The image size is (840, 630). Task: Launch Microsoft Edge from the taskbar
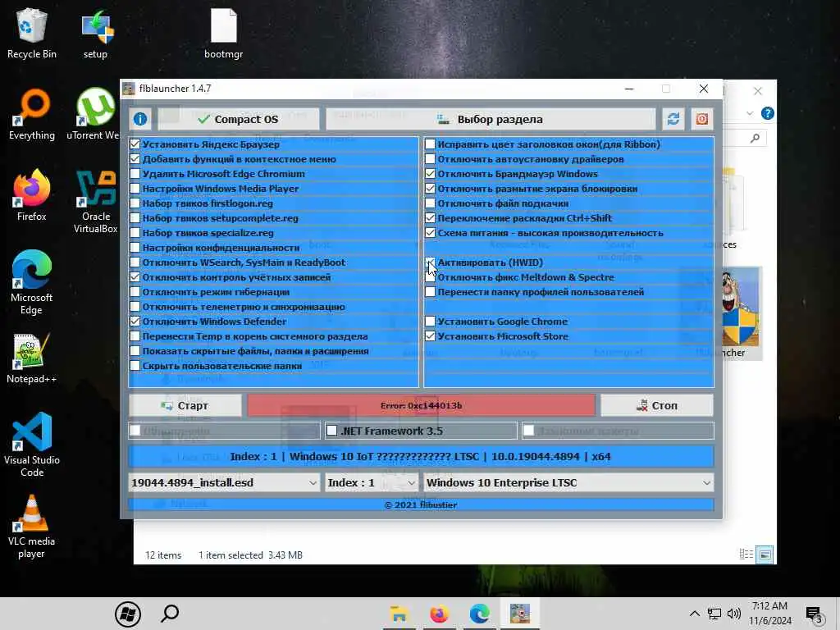tap(479, 614)
